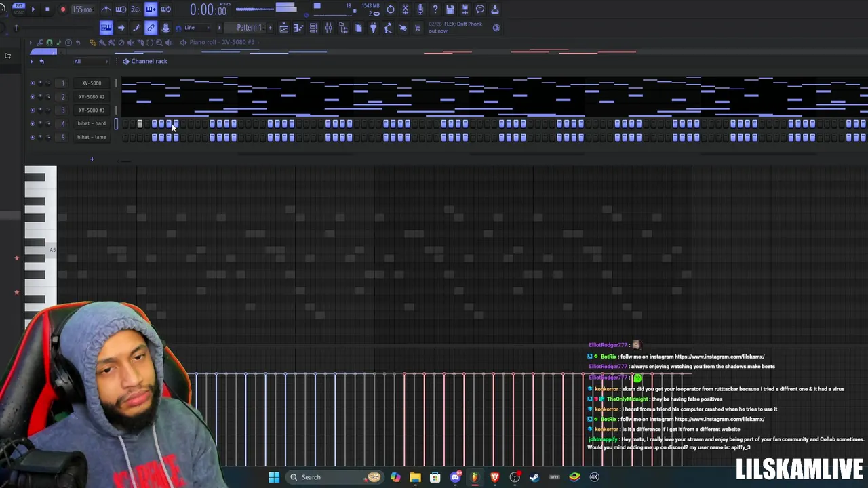
Task: Select the piano roll magnet snap icon
Action: click(49, 43)
